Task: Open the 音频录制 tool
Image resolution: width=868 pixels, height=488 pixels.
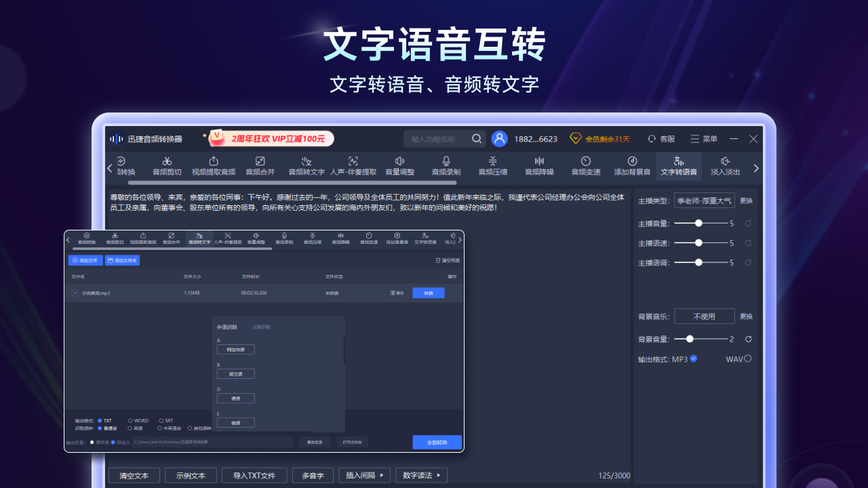Action: click(446, 167)
